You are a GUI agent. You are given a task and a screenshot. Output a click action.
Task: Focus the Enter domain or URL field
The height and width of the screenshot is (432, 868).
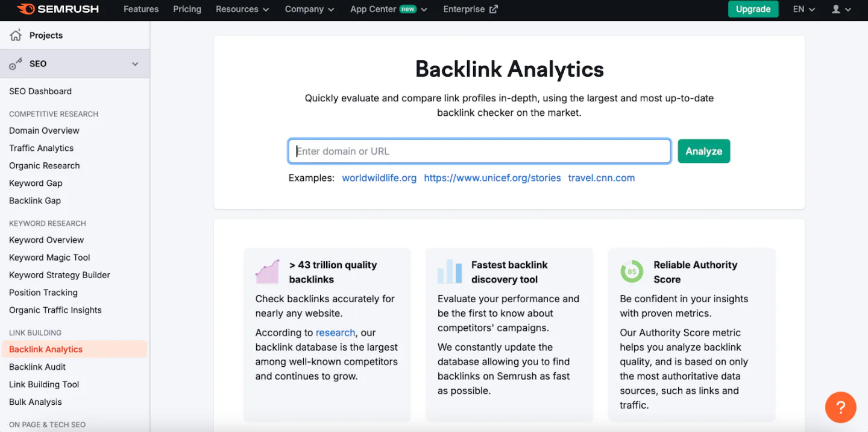tap(479, 151)
